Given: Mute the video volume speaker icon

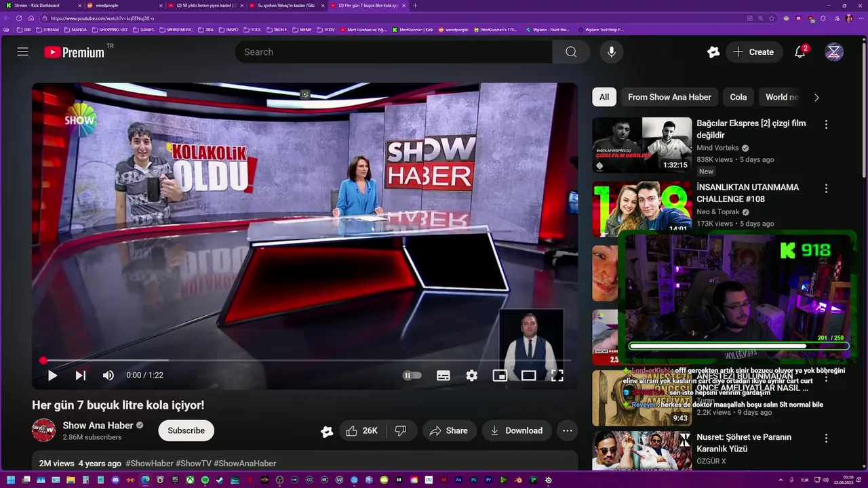Looking at the screenshot, I should click(x=108, y=375).
